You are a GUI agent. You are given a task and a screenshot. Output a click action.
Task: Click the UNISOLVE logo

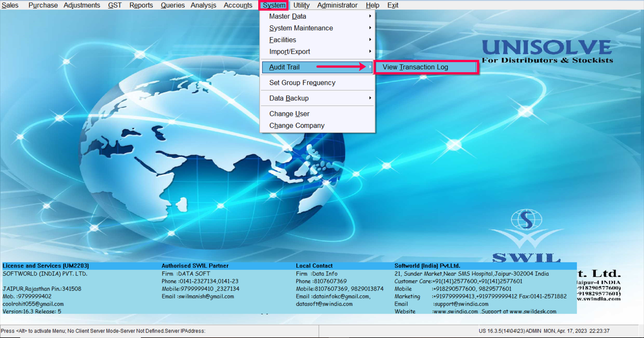point(547,51)
